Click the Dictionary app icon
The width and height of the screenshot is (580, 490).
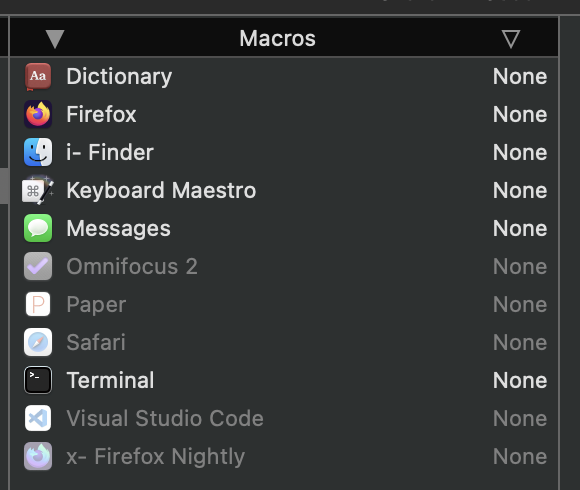(38, 77)
